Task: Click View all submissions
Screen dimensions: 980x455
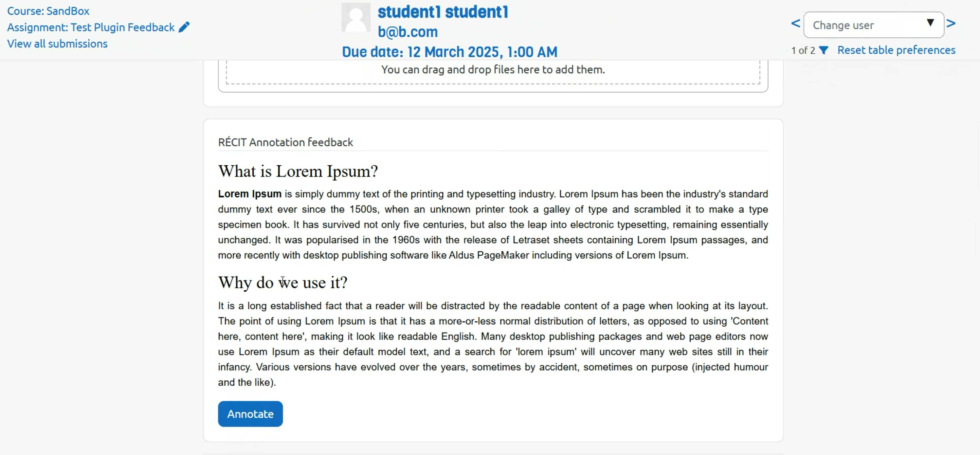Action: pos(58,44)
